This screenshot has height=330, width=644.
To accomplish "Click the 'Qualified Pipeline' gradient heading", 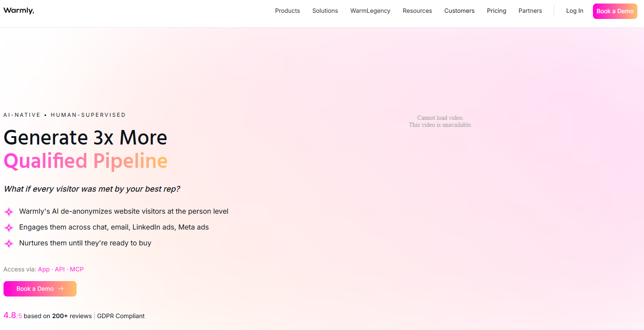I will coord(85,161).
